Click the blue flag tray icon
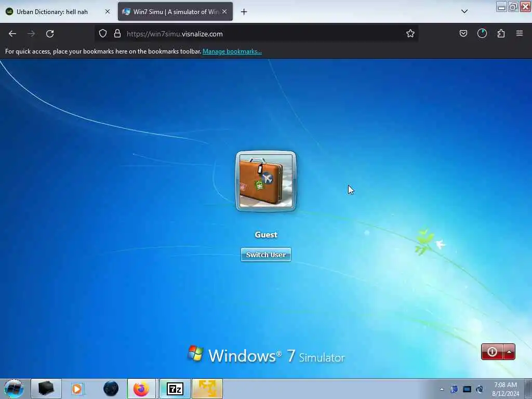 [x=454, y=389]
